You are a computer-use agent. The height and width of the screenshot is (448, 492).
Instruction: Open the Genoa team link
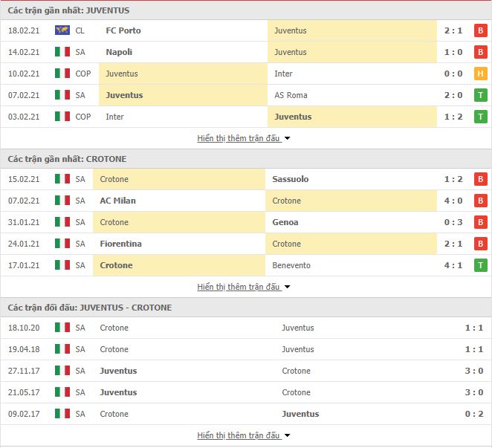coord(285,222)
